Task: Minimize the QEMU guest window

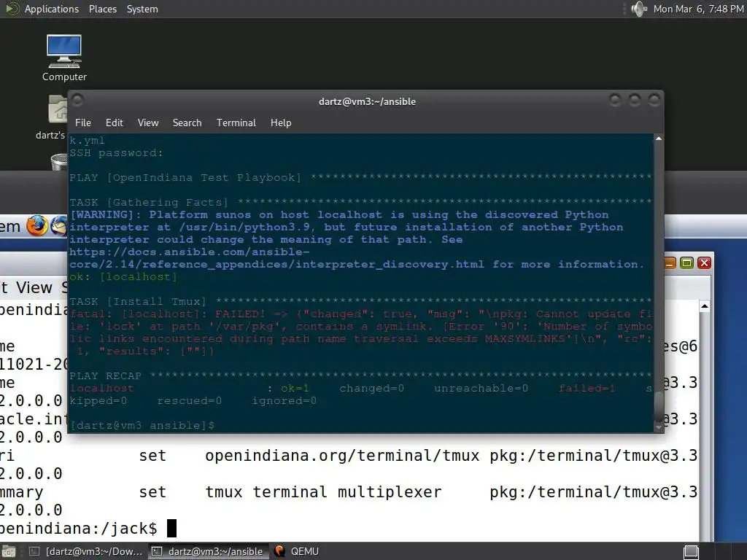Action: (x=670, y=262)
